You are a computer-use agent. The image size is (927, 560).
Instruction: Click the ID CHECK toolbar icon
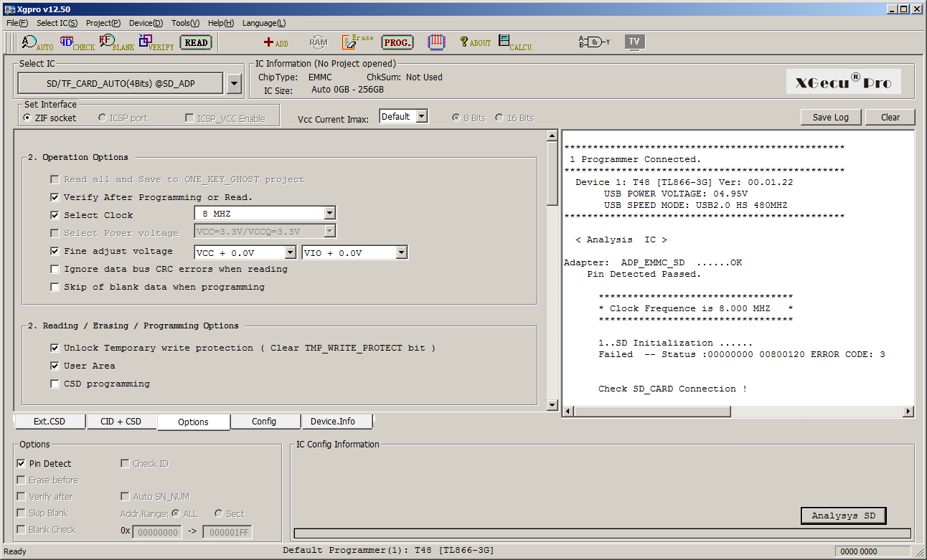pos(76,43)
